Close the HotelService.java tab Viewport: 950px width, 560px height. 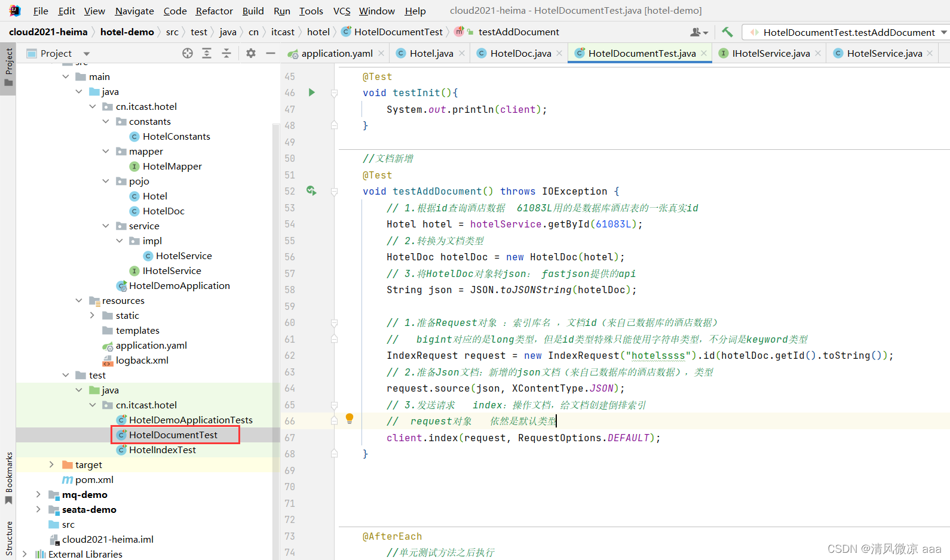coord(930,53)
